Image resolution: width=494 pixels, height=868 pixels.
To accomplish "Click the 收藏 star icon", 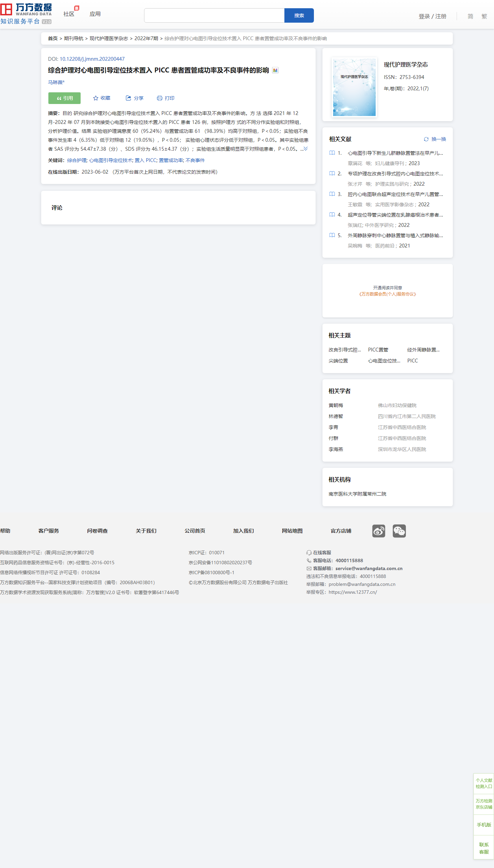I will 96,98.
